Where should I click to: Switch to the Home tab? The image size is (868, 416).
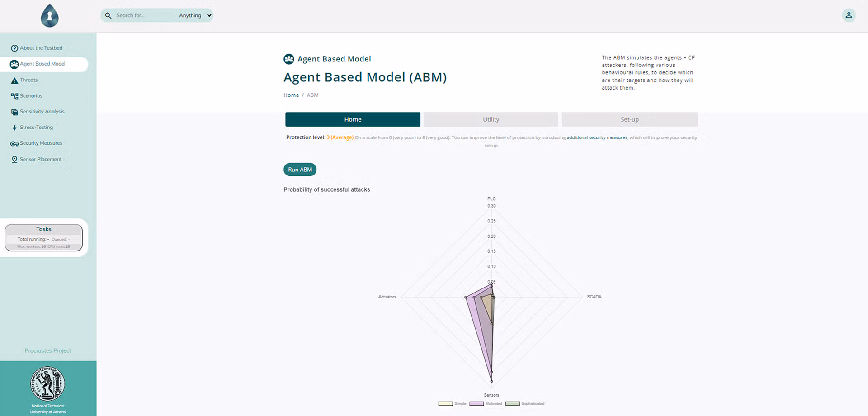click(x=353, y=119)
